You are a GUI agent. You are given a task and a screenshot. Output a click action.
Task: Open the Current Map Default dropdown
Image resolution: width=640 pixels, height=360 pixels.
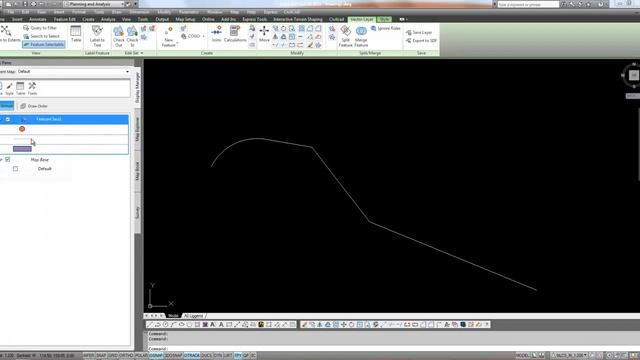(x=73, y=71)
